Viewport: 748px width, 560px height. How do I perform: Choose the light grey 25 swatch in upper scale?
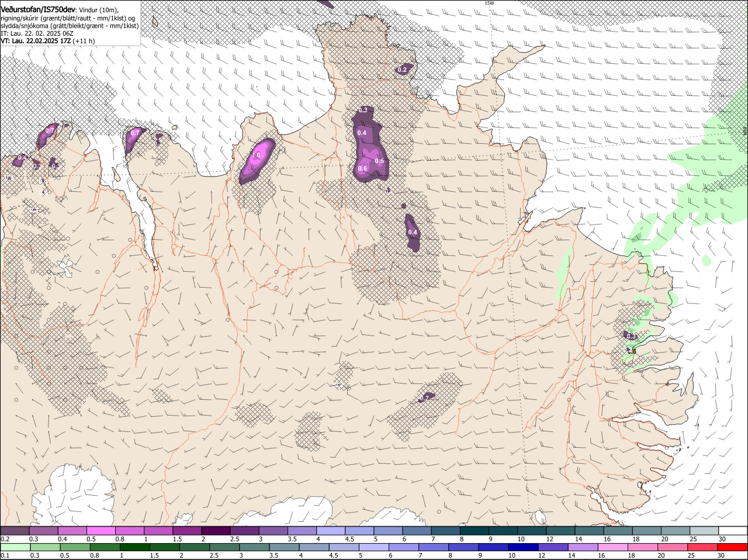point(703,530)
